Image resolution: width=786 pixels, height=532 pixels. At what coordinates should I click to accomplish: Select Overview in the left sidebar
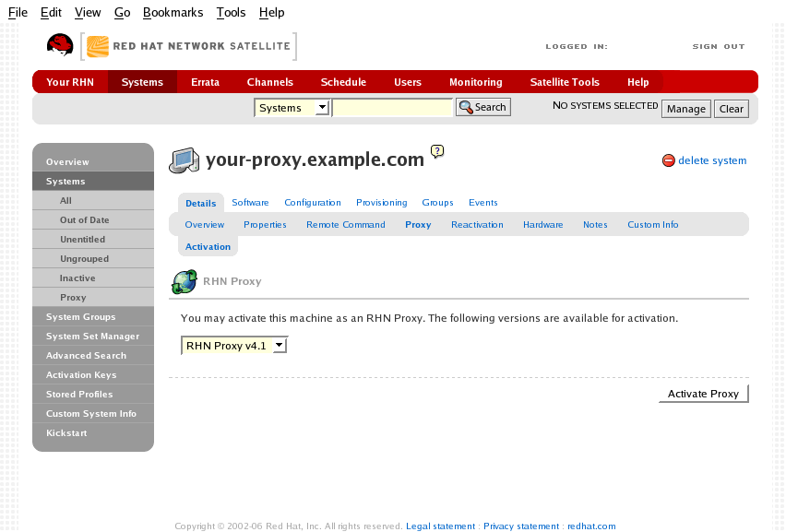click(x=93, y=161)
